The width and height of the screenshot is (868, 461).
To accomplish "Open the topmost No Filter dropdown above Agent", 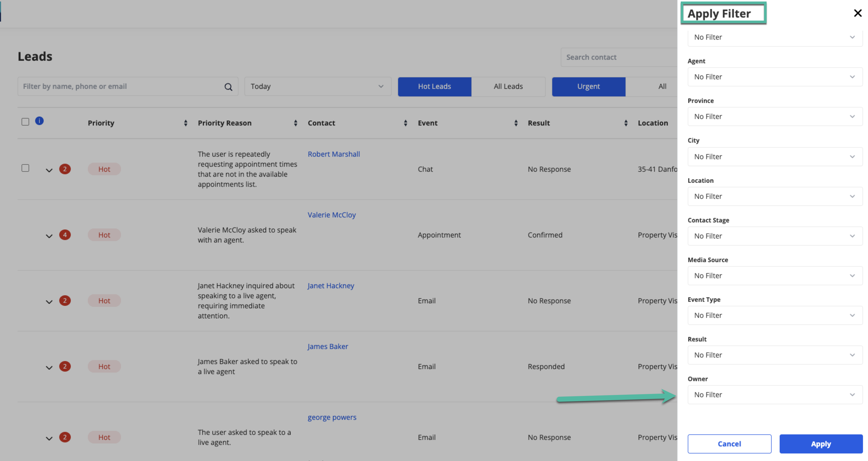I will coord(775,38).
